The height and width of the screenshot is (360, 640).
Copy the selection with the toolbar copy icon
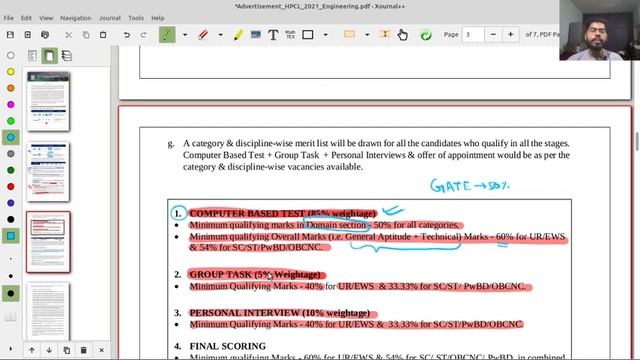(86, 35)
